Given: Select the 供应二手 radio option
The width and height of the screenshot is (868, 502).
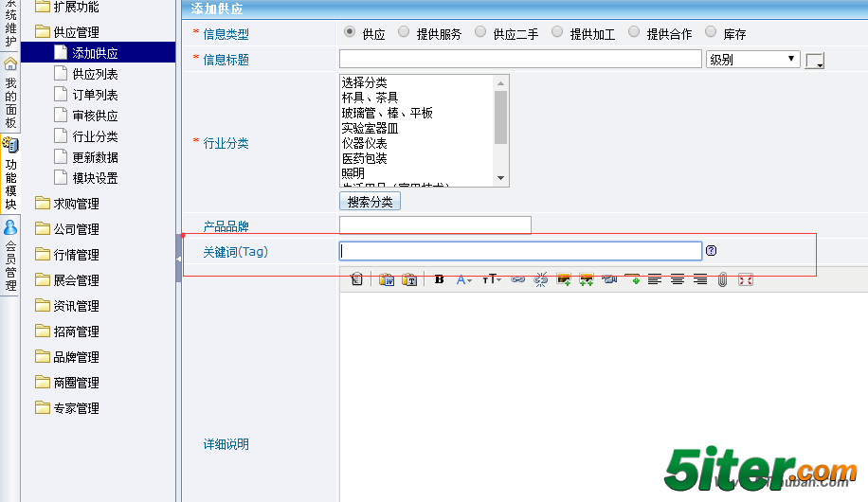Looking at the screenshot, I should point(479,32).
